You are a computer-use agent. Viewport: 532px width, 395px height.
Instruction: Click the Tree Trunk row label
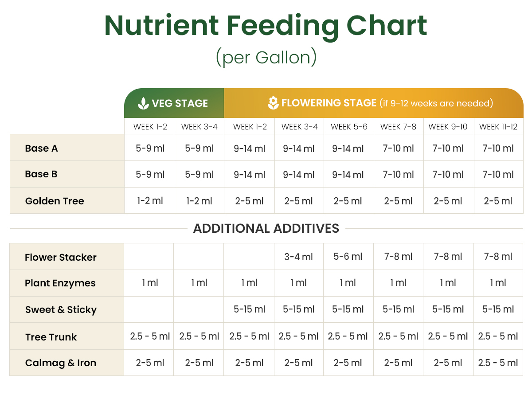pos(51,337)
